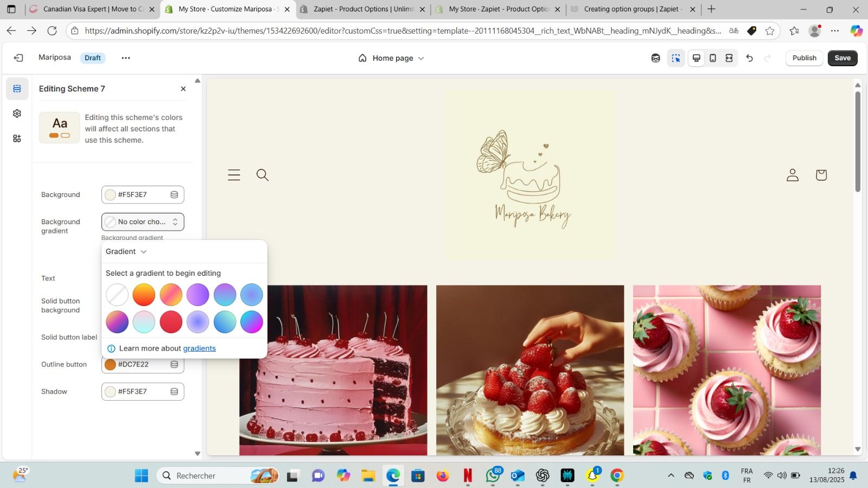Click the pink layered cake image

point(333,370)
